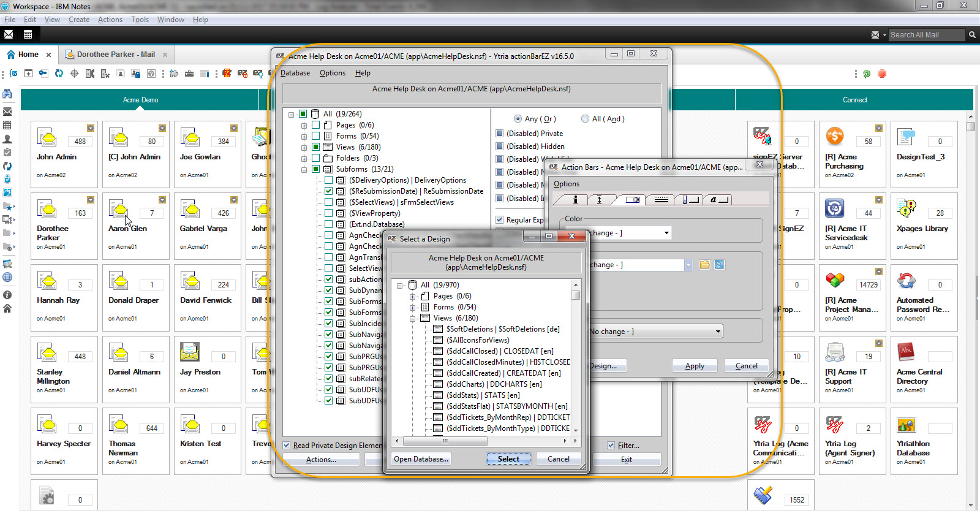Screen dimensions: 980x513
Task: Select ($ddCharts) | DDCHARTS [en] view row
Action: [494, 384]
